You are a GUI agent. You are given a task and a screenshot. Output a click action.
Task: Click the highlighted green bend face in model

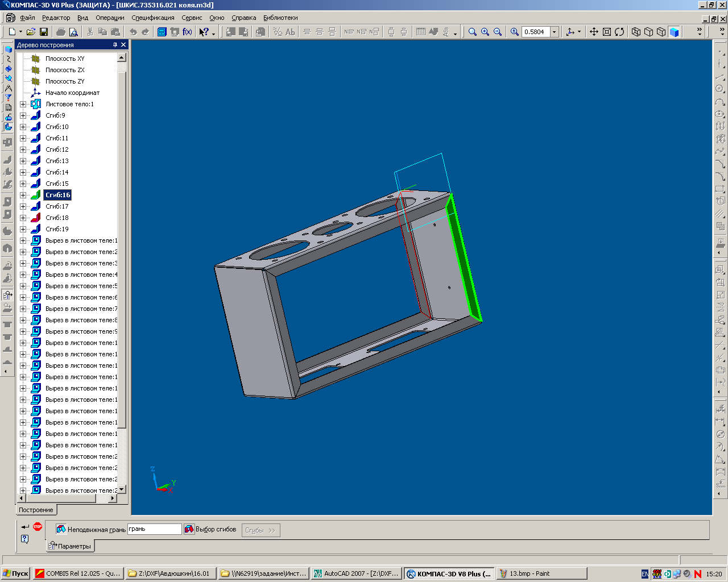click(464, 259)
